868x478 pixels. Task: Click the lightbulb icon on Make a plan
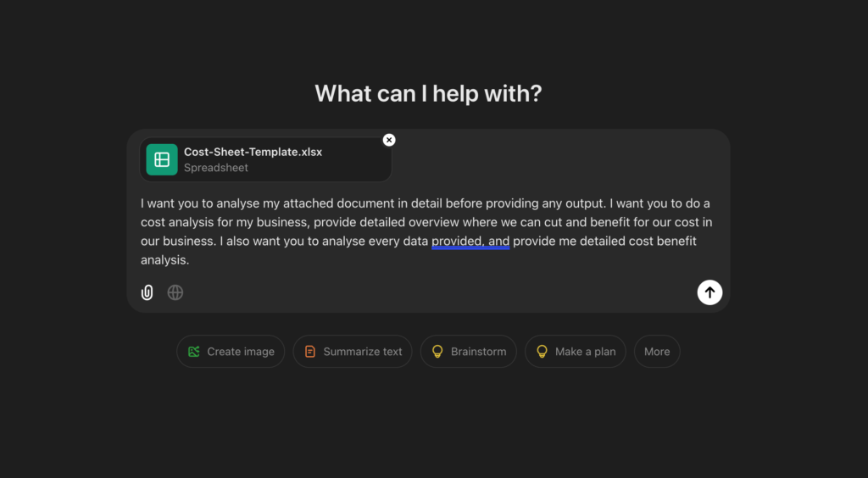coord(542,352)
